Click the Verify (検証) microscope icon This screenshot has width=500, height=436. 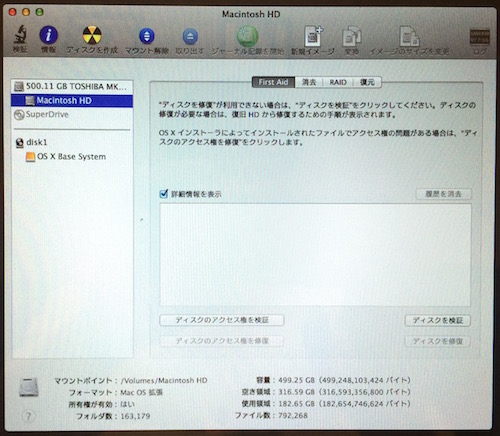pos(20,34)
